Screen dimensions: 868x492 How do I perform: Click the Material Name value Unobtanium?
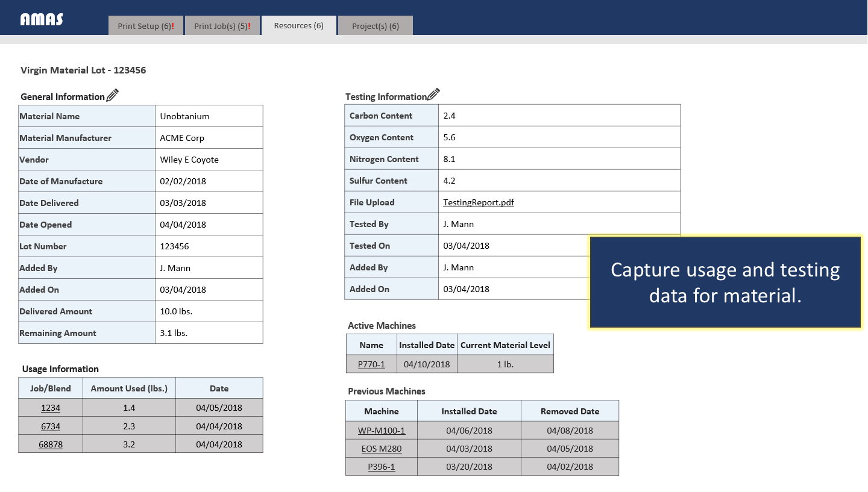(184, 116)
